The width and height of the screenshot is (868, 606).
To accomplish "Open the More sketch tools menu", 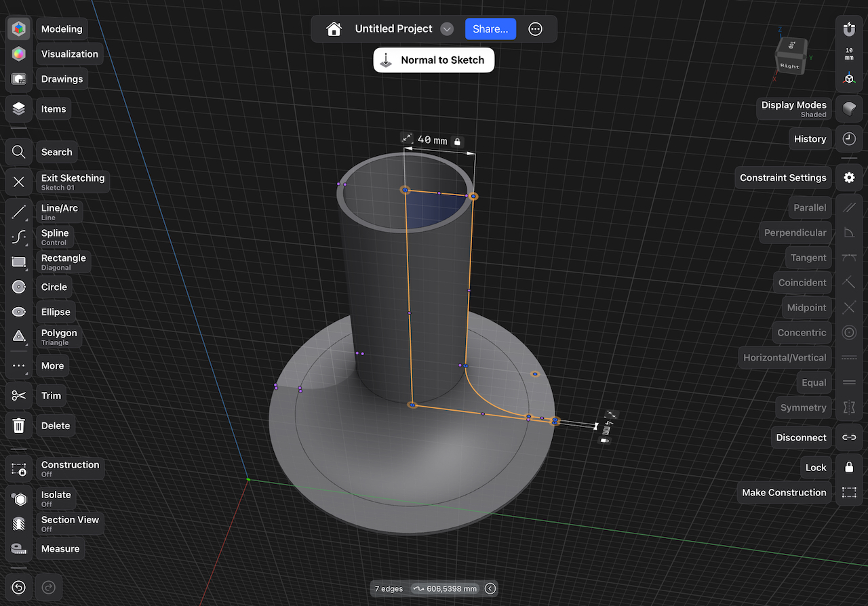I will pyautogui.click(x=19, y=366).
